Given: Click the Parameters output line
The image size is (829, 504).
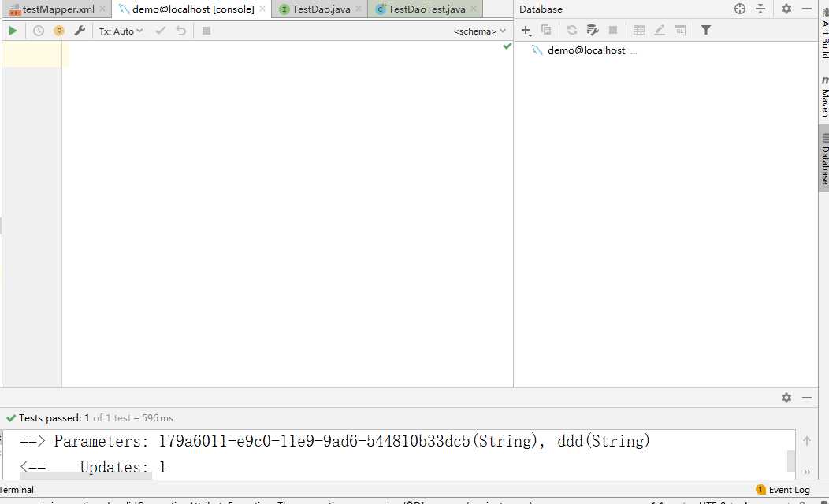Looking at the screenshot, I should pyautogui.click(x=334, y=440).
